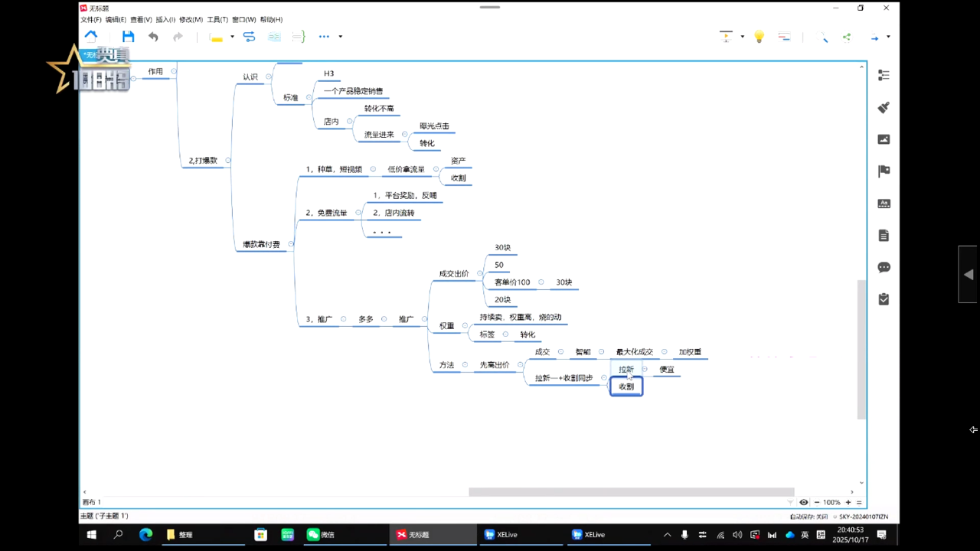Open the Outline panel in sidebar
The width and height of the screenshot is (980, 551).
click(884, 75)
